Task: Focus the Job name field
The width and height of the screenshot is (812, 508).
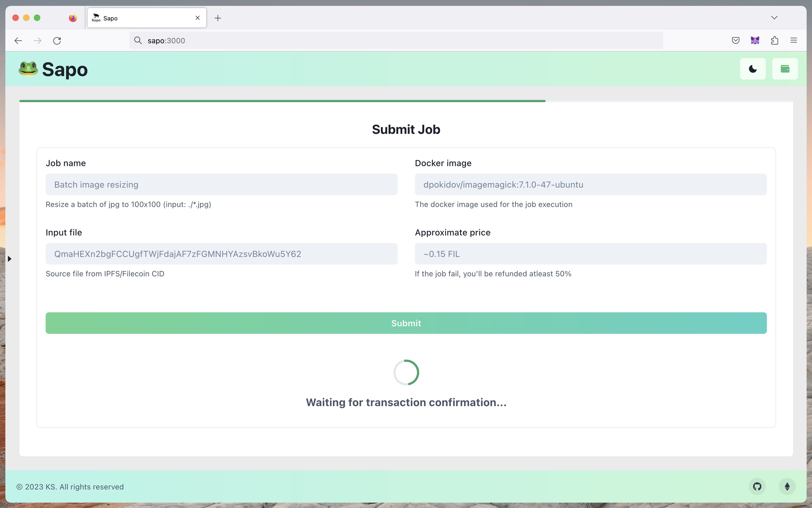Action: 222,184
